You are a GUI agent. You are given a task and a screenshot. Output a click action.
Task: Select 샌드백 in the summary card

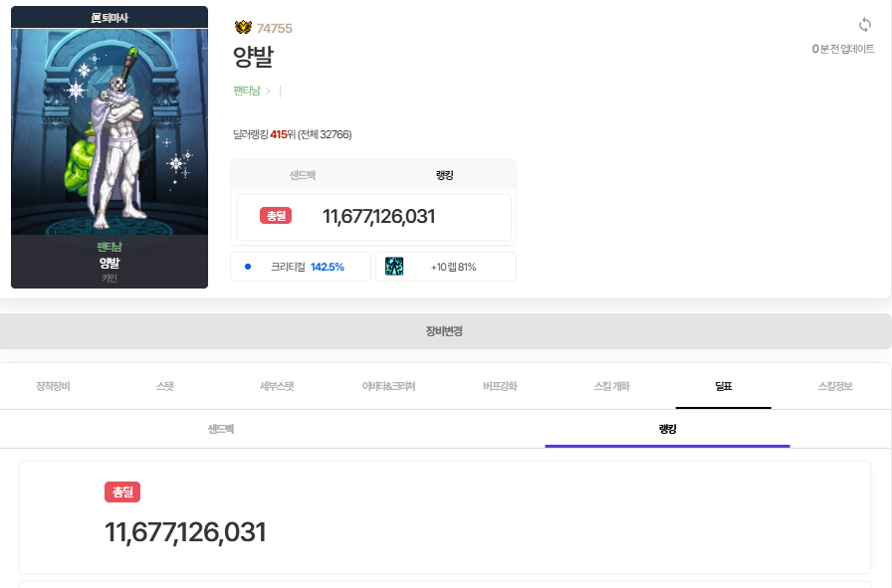303,175
